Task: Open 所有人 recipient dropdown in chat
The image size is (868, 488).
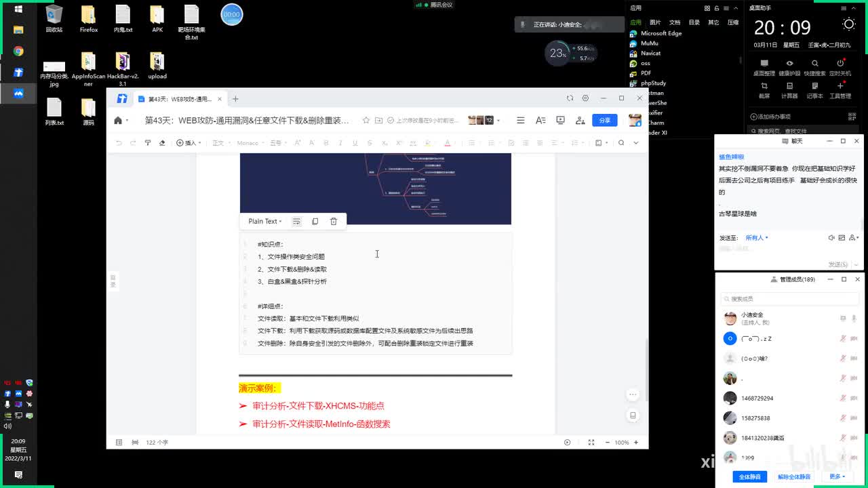Action: pyautogui.click(x=757, y=238)
